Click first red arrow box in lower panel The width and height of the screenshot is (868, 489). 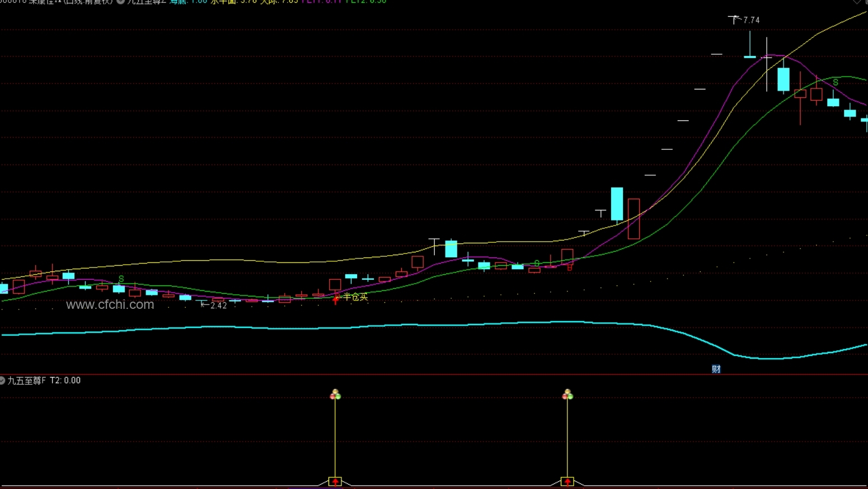coord(335,482)
